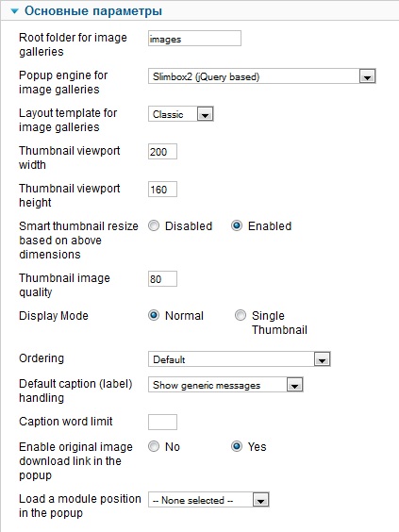Viewport: 399px width, 532px height.
Task: Select Enabled for smart thumbnail resize
Action: [x=237, y=226]
